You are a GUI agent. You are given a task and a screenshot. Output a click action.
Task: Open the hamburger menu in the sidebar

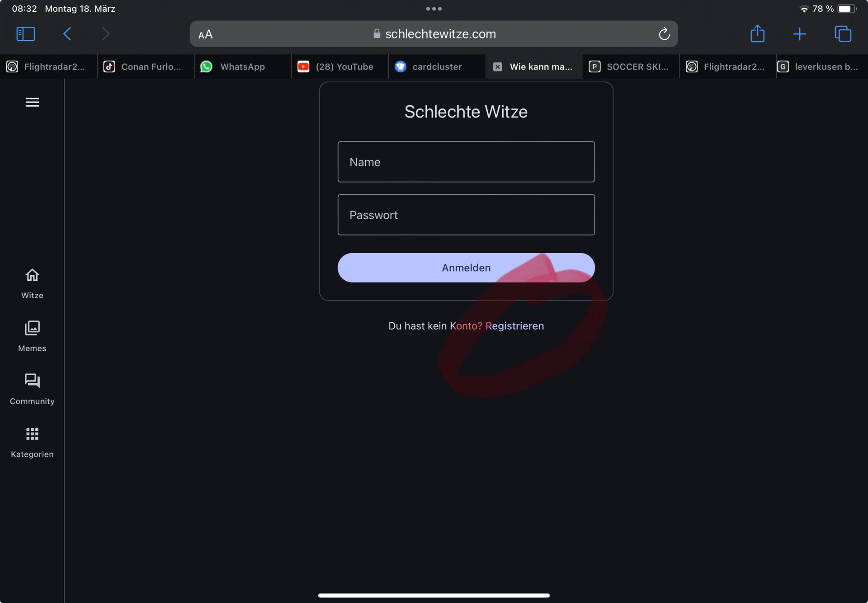(x=32, y=102)
